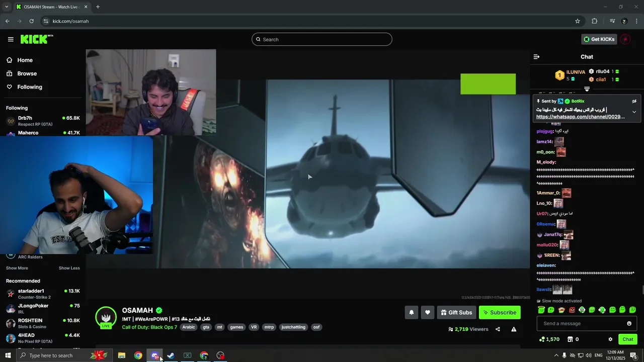Expand the pinned message chevron
644x362 pixels.
tap(634, 112)
